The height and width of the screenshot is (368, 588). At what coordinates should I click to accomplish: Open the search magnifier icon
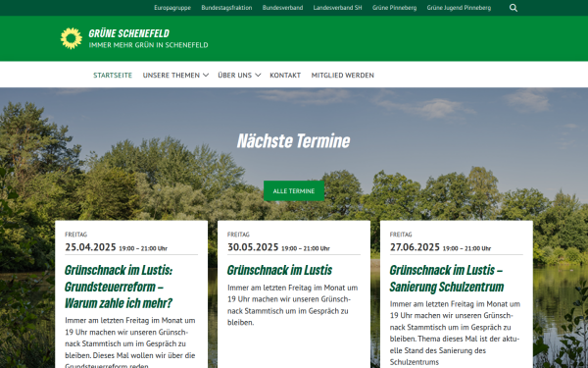pyautogui.click(x=514, y=8)
